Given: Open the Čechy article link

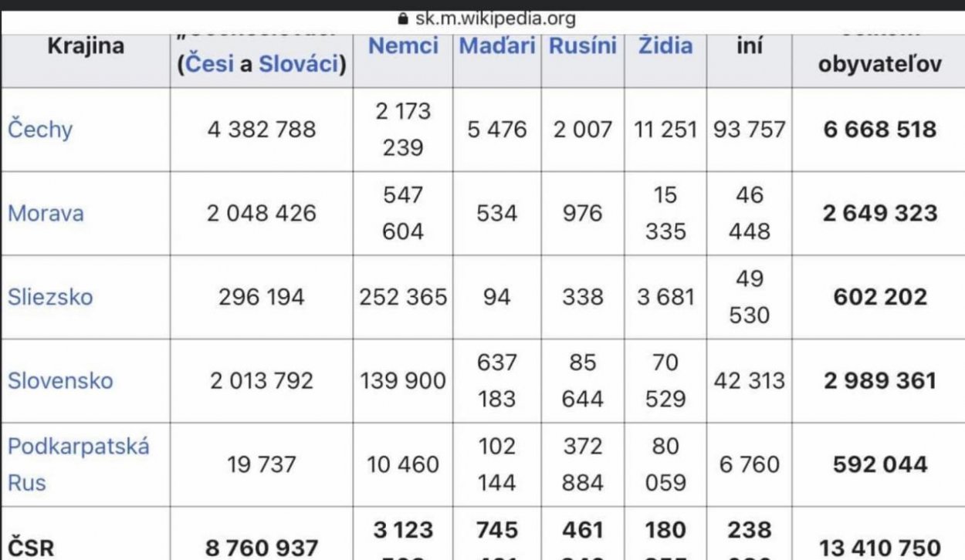Looking at the screenshot, I should click(x=39, y=130).
